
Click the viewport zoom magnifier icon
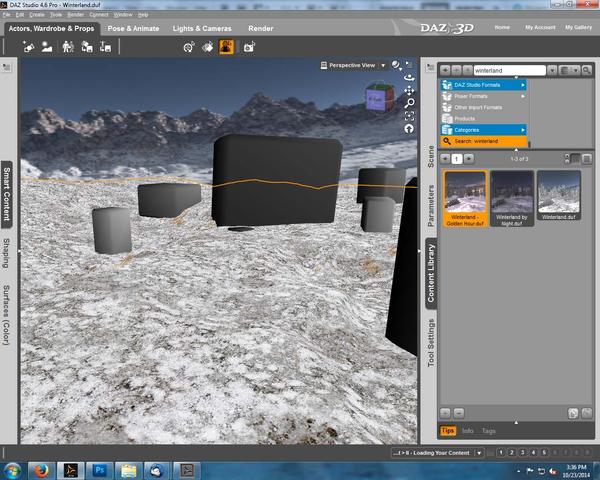point(409,103)
